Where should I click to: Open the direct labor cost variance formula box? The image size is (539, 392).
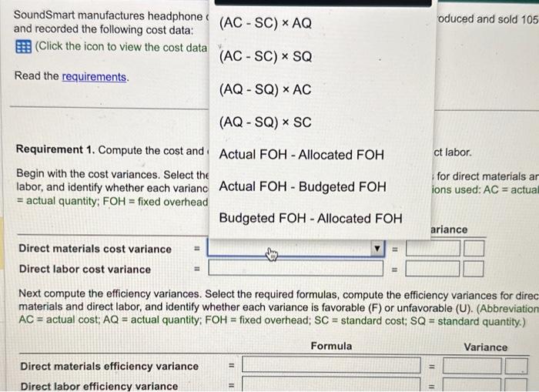[296, 268]
